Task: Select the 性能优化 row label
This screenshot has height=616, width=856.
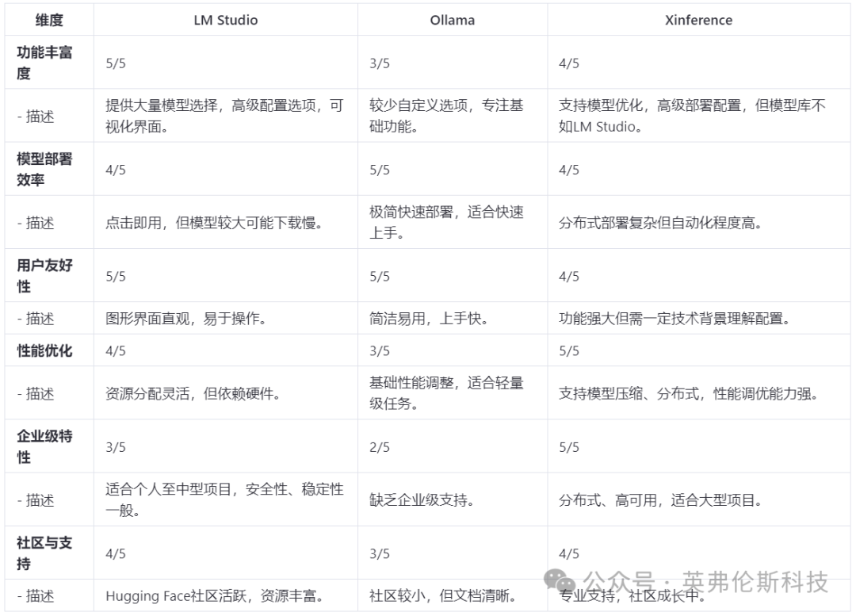Action: [x=44, y=350]
